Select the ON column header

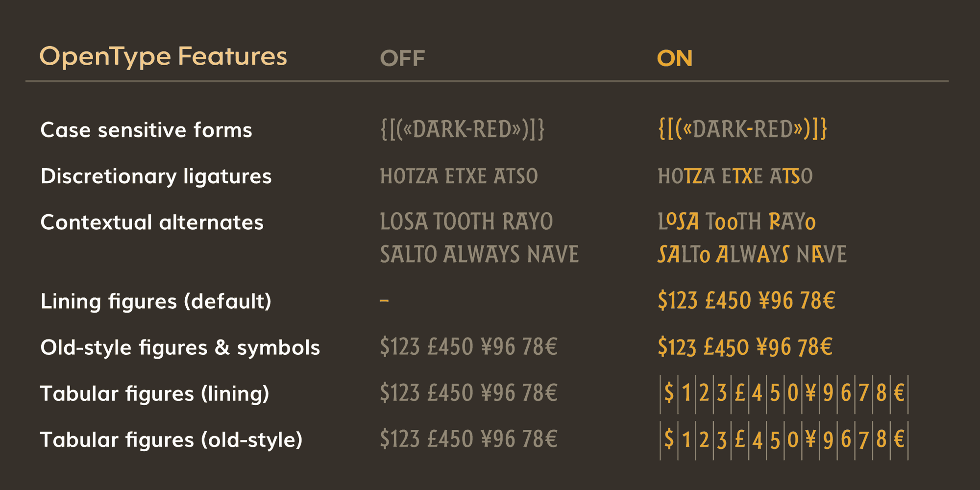pos(674,59)
